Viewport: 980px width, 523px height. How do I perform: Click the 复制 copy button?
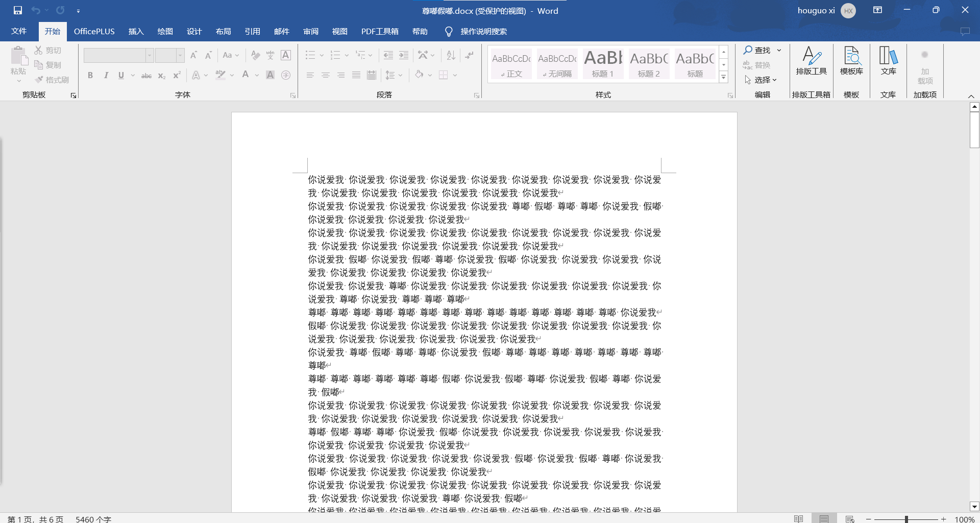pos(48,65)
